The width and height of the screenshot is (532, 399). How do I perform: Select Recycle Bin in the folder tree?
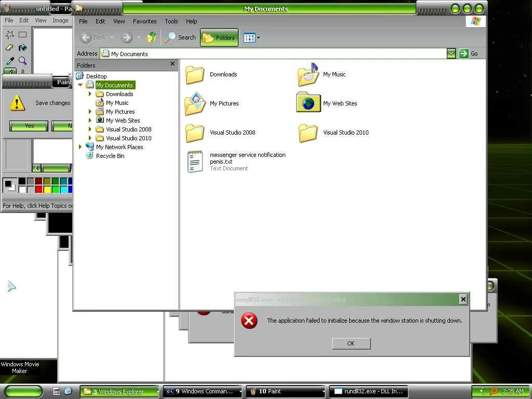coord(110,156)
